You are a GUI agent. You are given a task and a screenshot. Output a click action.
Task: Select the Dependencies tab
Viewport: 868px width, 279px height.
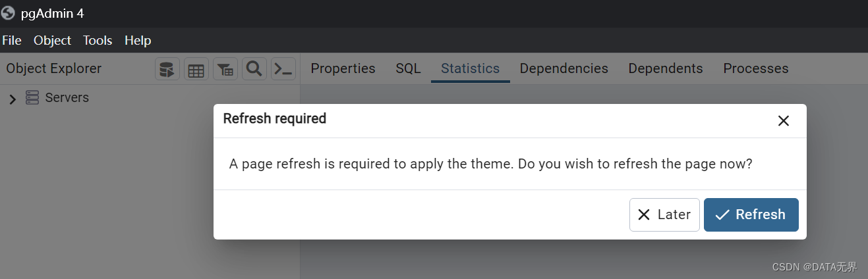coord(564,68)
